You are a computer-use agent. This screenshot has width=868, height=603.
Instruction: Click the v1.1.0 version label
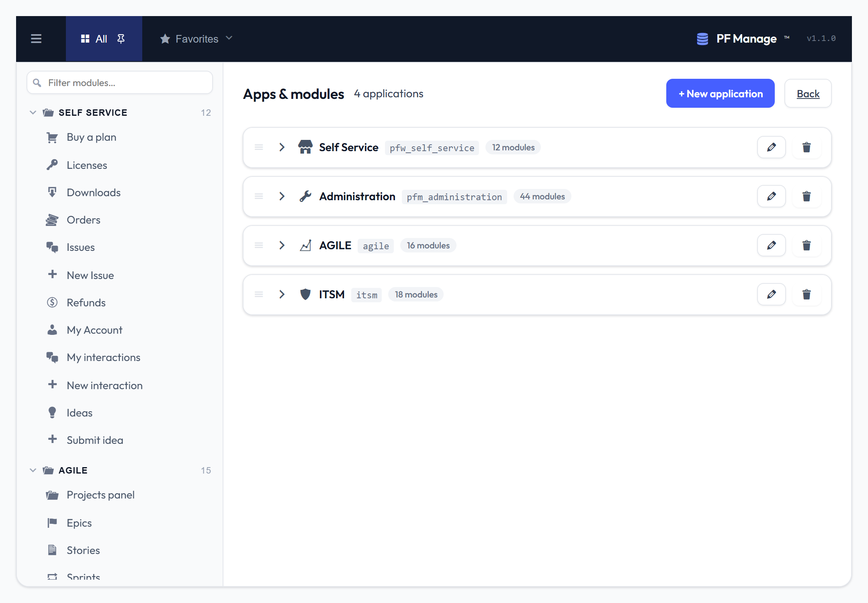click(x=821, y=38)
